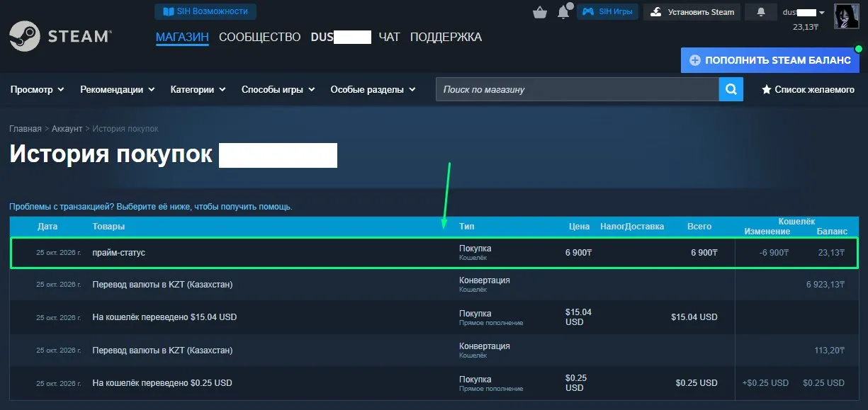Image resolution: width=868 pixels, height=410 pixels.
Task: Go to МАГАЗИН tab
Action: [182, 37]
